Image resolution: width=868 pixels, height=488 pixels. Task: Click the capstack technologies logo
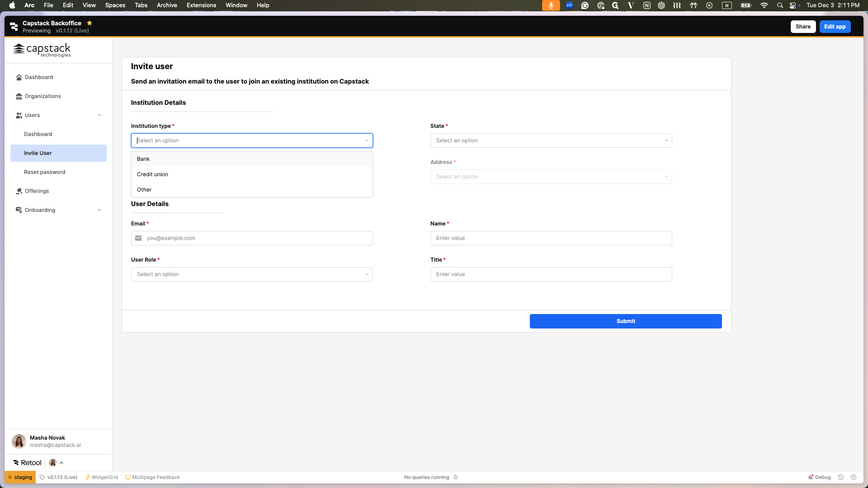click(x=42, y=50)
